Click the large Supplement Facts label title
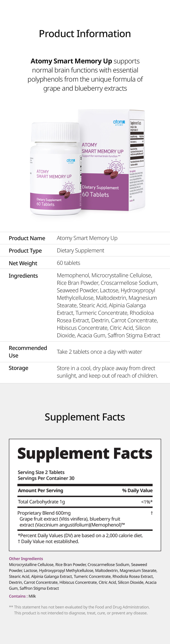The width and height of the screenshot is (170, 644). click(85, 453)
